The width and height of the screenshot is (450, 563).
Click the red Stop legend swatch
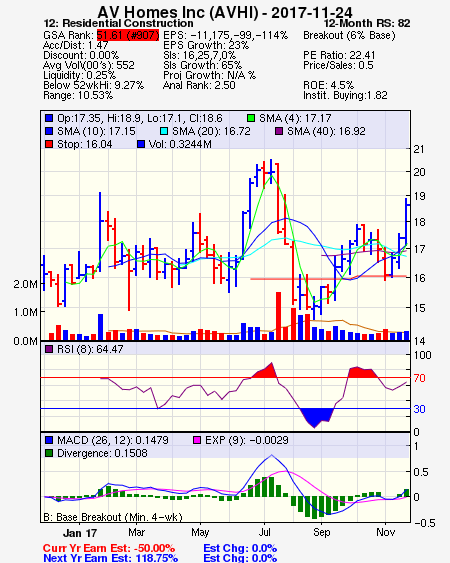tap(49, 144)
